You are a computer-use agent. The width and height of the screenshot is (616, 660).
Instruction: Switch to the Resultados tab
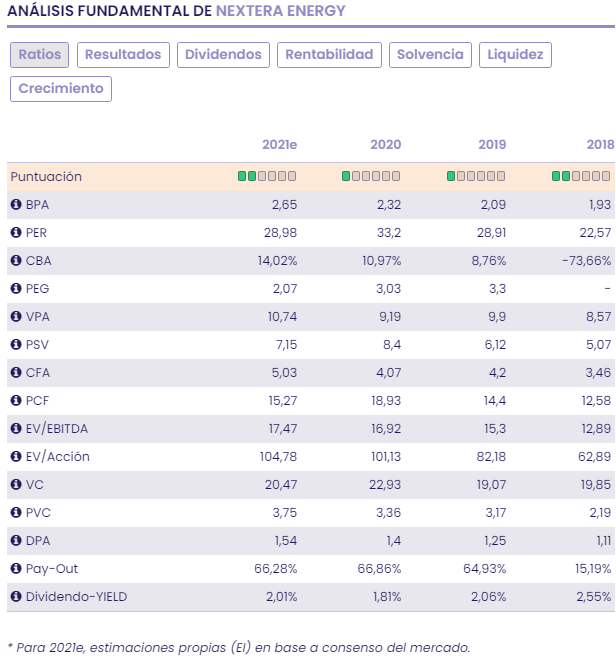(123, 55)
